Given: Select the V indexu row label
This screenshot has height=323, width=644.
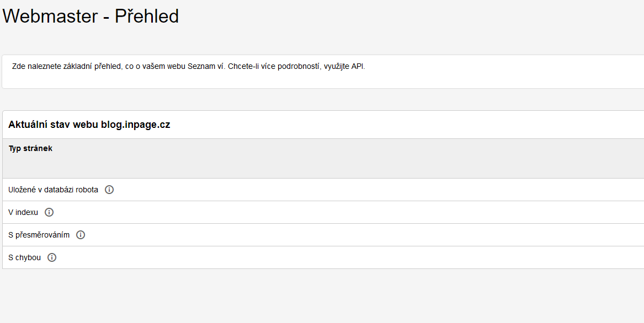Looking at the screenshot, I should (23, 212).
